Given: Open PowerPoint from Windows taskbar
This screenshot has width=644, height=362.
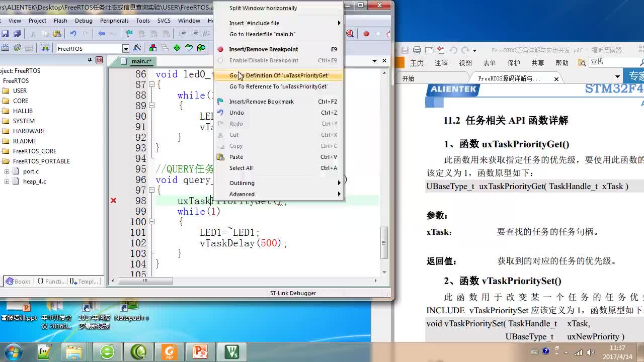Looking at the screenshot, I should 200,351.
